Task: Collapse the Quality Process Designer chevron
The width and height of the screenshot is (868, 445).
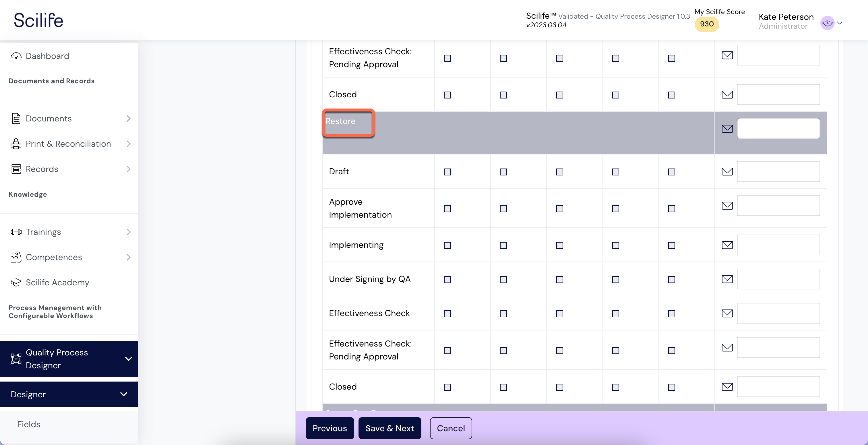Action: click(x=128, y=359)
